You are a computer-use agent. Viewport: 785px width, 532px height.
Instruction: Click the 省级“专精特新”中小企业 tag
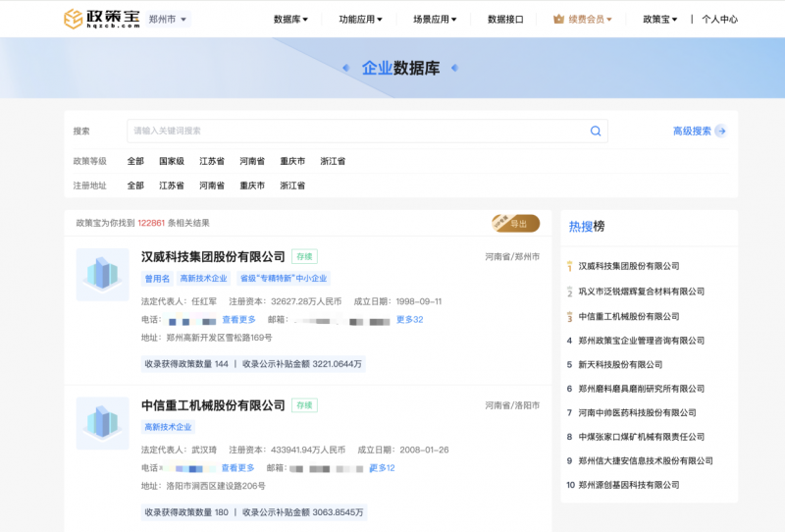(284, 279)
